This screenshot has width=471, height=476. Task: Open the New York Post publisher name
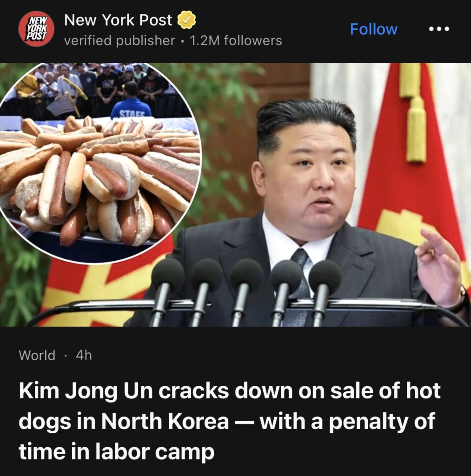point(118,20)
